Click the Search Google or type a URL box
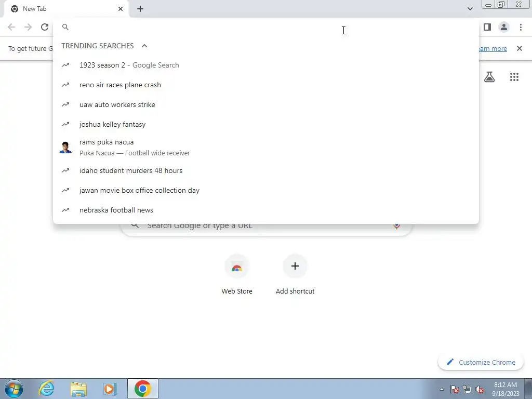Image resolution: width=532 pixels, height=399 pixels. point(267,229)
